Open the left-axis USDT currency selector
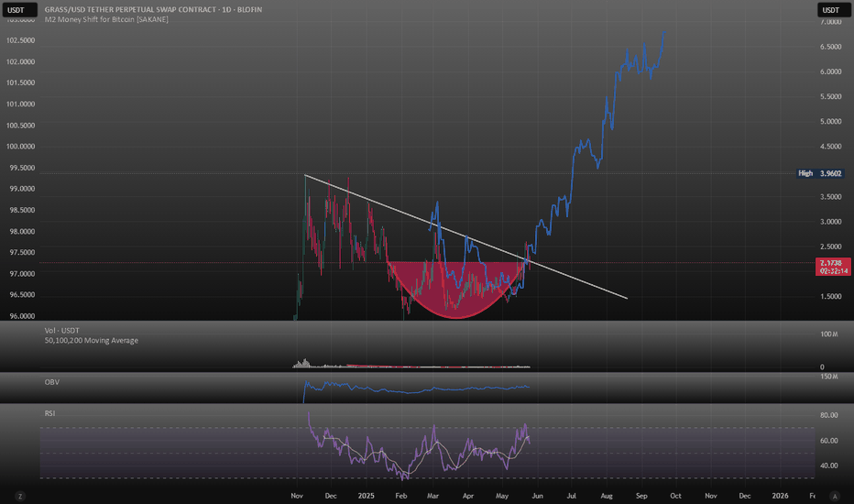Image resolution: width=854 pixels, height=504 pixels. [x=19, y=10]
